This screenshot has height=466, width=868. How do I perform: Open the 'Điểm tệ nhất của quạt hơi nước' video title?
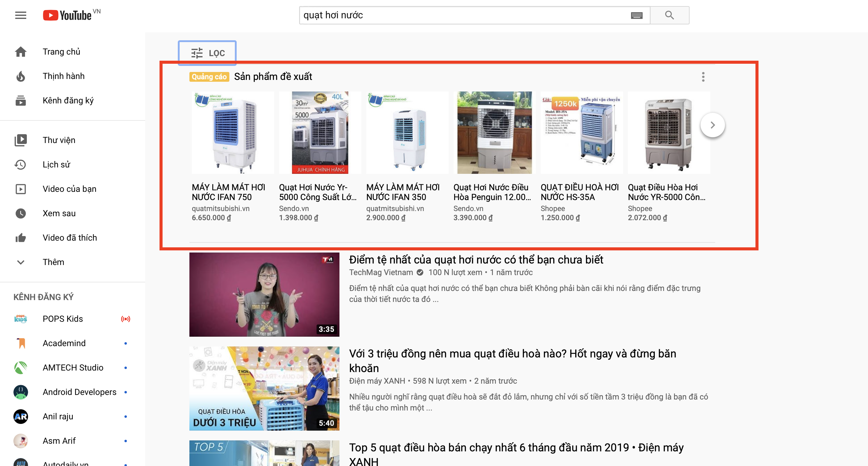click(476, 260)
